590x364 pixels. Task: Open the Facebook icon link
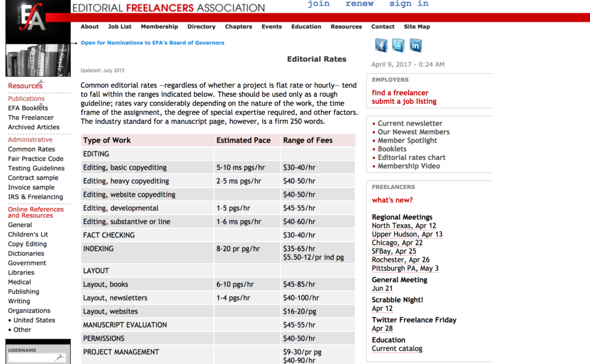(x=381, y=45)
